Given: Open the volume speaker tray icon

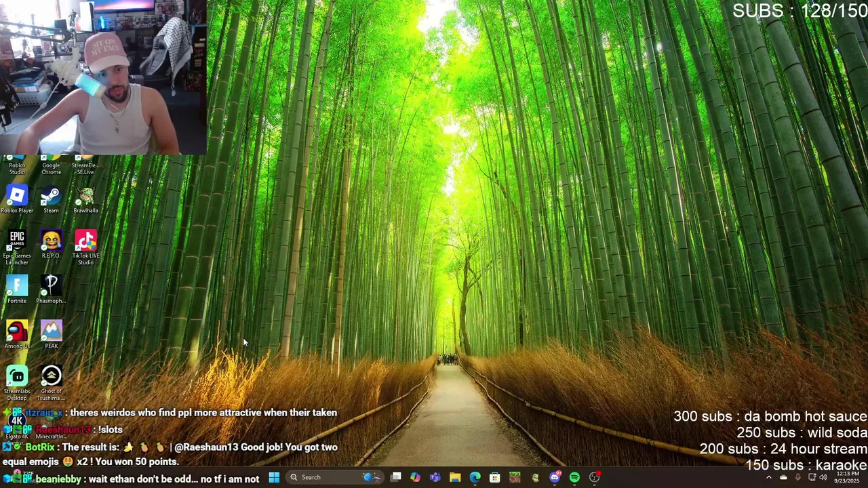Looking at the screenshot, I should tap(823, 477).
